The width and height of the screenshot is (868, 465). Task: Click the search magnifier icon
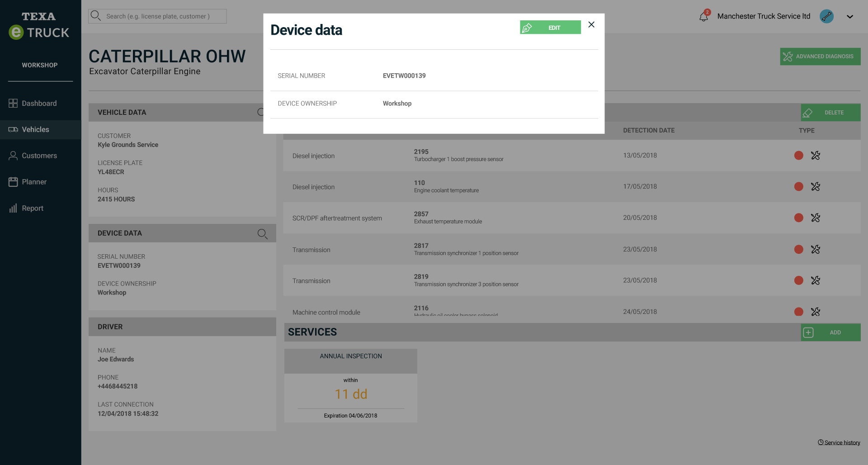coord(95,16)
